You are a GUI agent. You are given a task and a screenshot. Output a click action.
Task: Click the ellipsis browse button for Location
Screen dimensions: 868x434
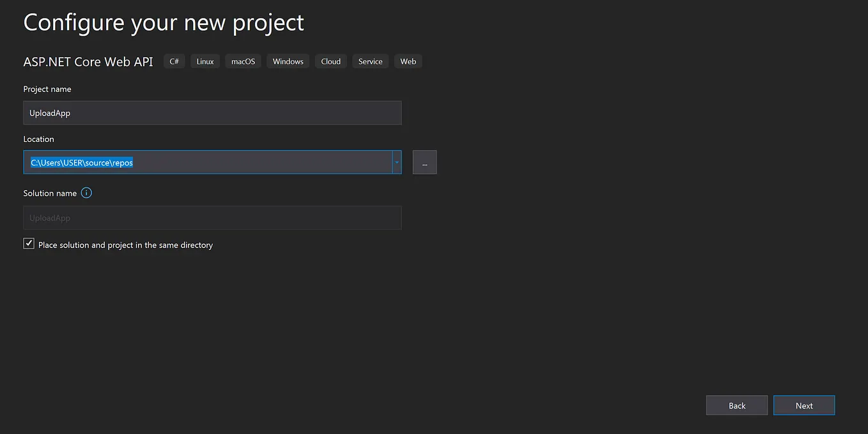424,162
